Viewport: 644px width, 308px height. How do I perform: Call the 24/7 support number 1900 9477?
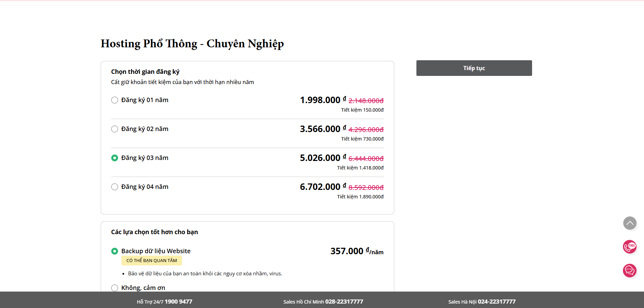click(x=178, y=302)
